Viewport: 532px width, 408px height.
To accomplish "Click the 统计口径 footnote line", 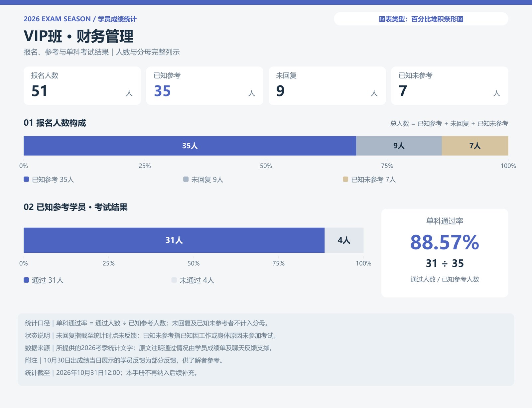I will 147,323.
